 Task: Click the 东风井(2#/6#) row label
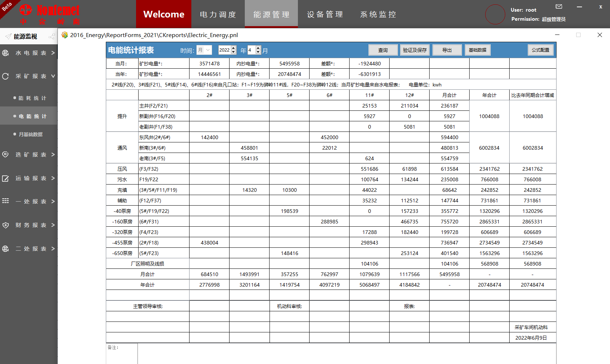[x=164, y=137]
